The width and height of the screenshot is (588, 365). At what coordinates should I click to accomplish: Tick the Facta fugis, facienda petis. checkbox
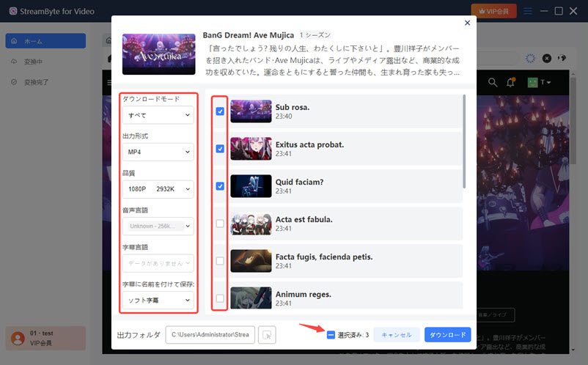[x=220, y=261]
